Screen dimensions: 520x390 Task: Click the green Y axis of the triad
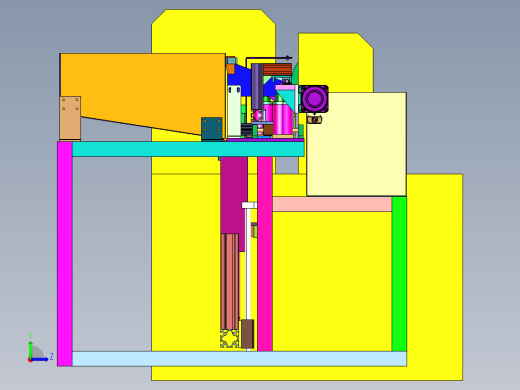[30, 348]
